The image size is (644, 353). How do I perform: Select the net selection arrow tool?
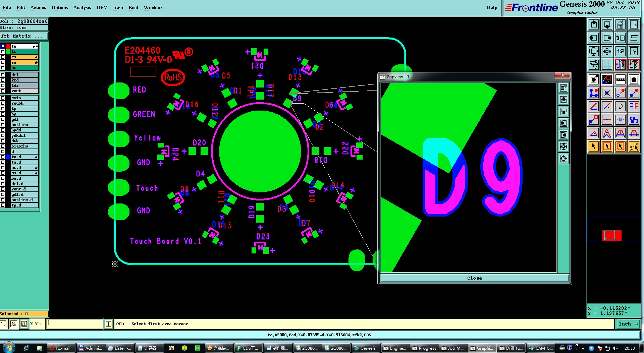pos(634,146)
